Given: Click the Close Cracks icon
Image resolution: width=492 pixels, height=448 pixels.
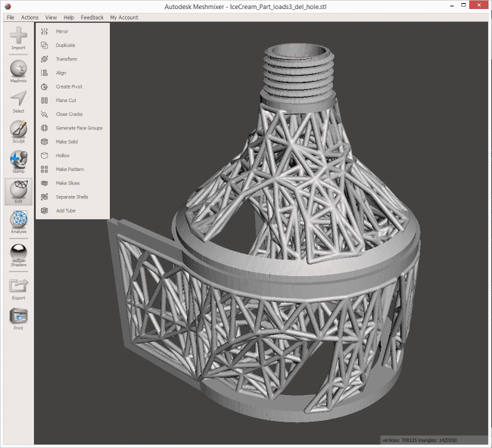Looking at the screenshot, I should (44, 114).
